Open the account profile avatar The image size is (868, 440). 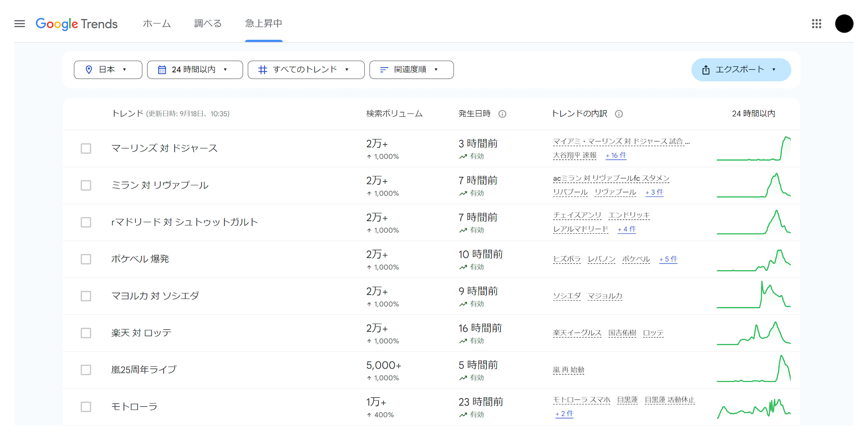coord(844,24)
